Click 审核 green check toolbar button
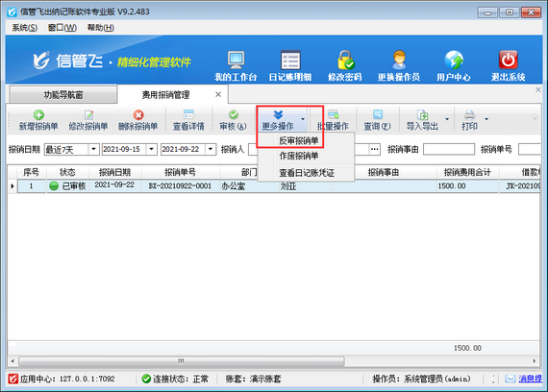 coord(233,120)
